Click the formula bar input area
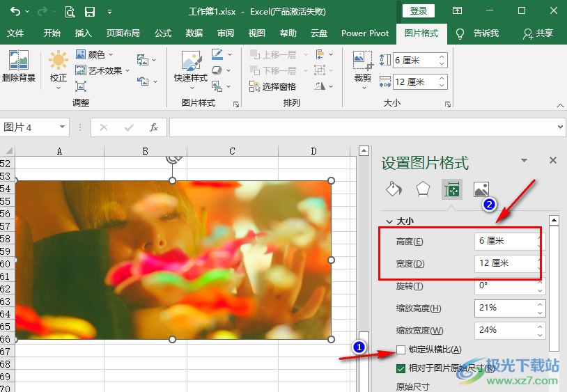Screen dimensions: 567x392 pos(364,127)
